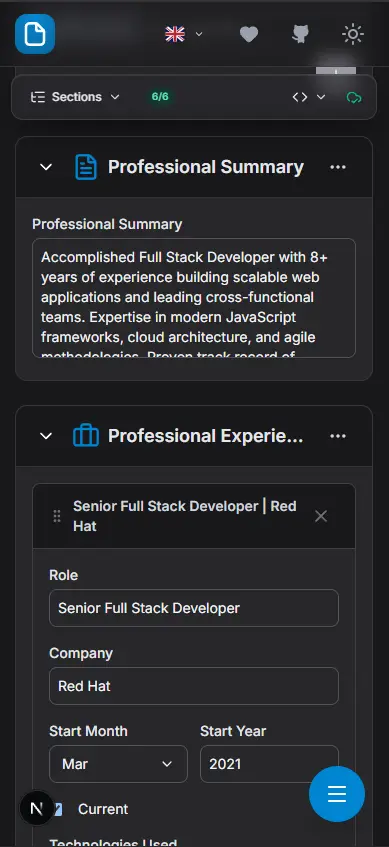Click the green cloud sync icon
This screenshot has height=847, width=389.
(354, 97)
